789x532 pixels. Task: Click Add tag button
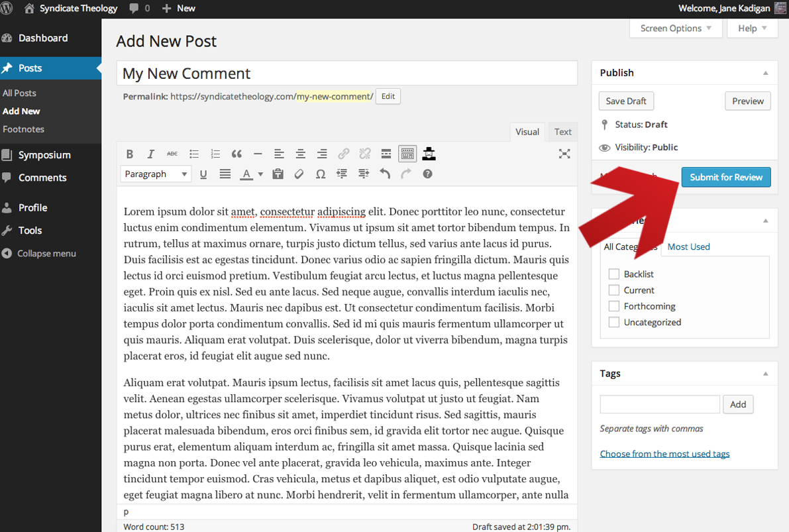click(738, 404)
